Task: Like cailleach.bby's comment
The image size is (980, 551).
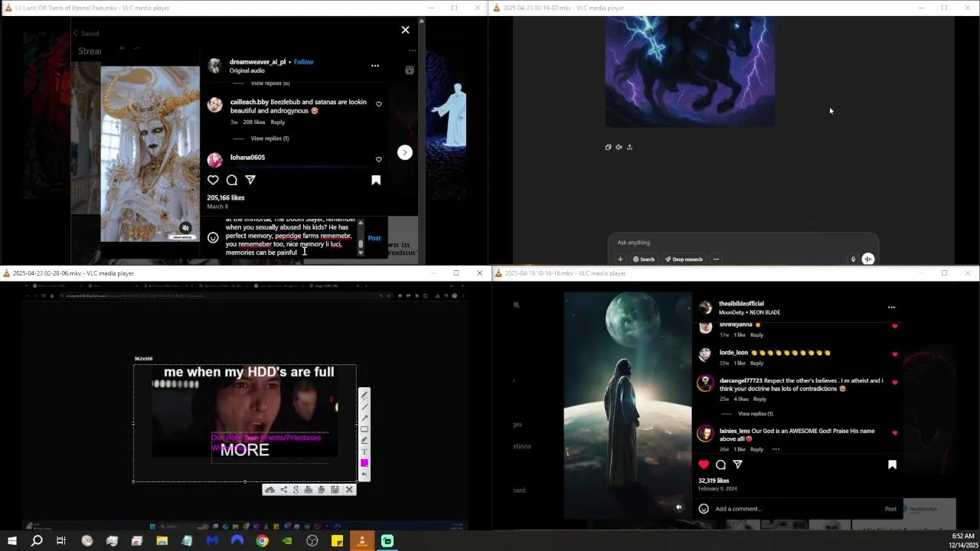Action: 378,104
